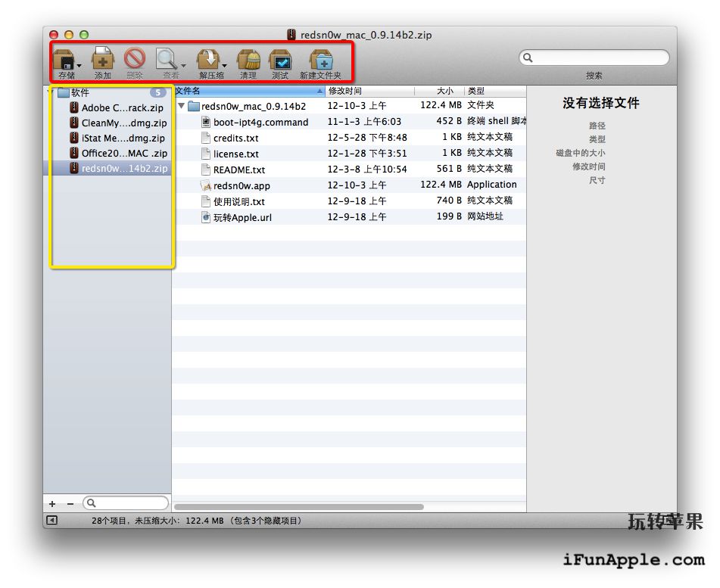Click the 清理 (Clean) broom icon
This screenshot has width=720, height=588.
click(x=248, y=59)
